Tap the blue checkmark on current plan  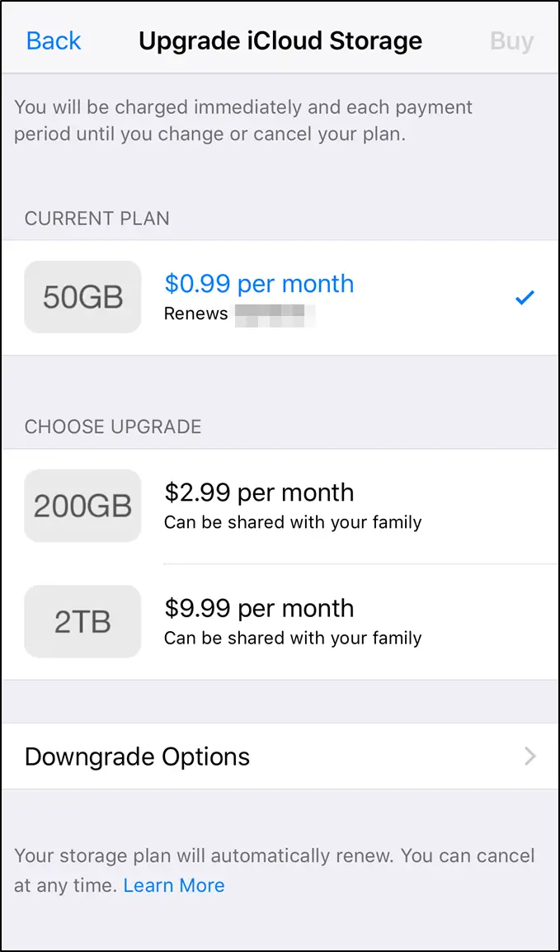click(x=525, y=297)
